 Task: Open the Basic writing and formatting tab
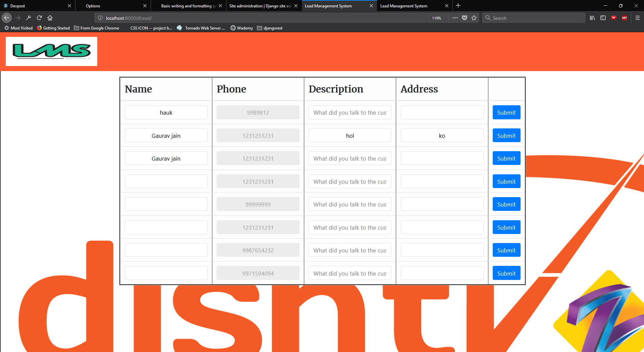click(x=189, y=6)
